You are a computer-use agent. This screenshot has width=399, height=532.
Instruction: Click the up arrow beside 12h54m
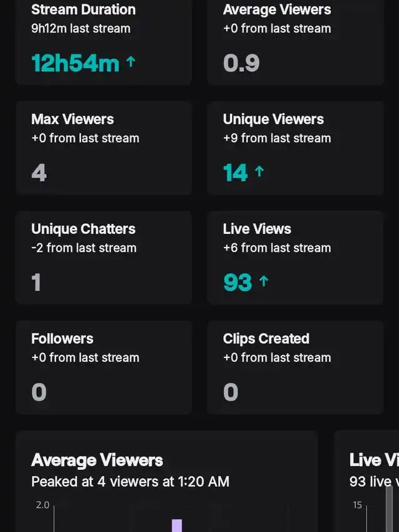tap(130, 62)
